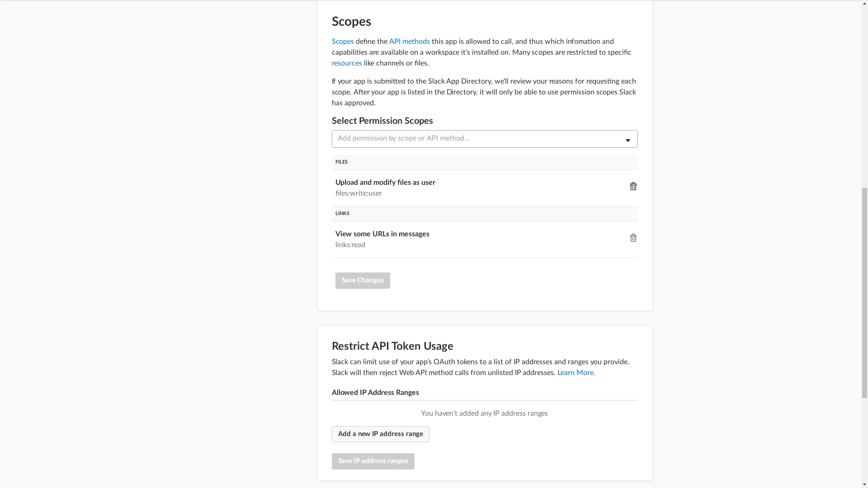Open the Learn More link
This screenshot has width=868, height=488.
pos(576,373)
